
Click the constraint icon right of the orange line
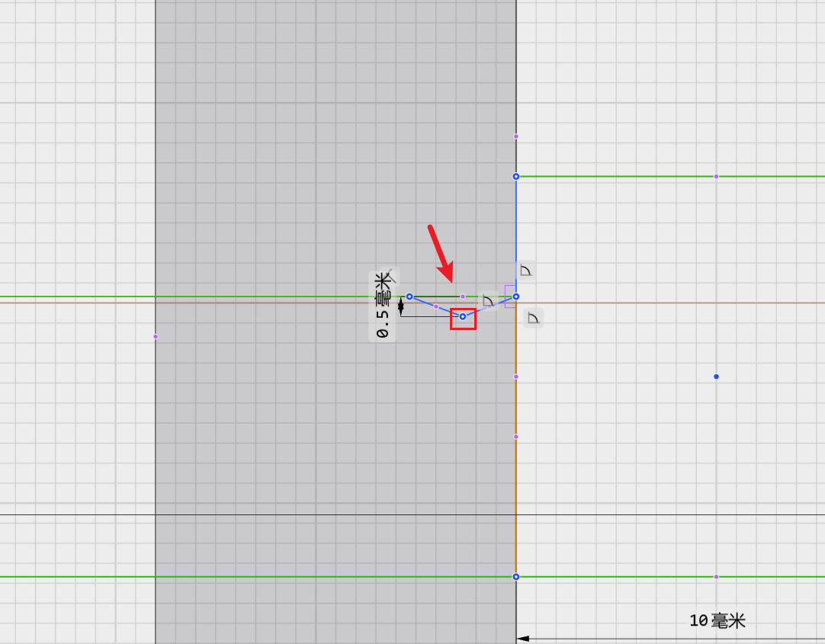click(534, 318)
